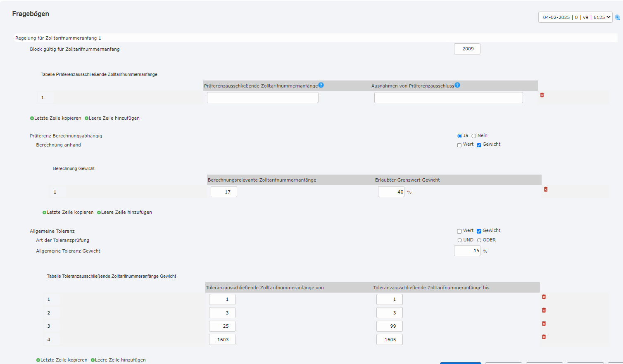Delete tolerance row with values 25 to 99

coord(544,324)
